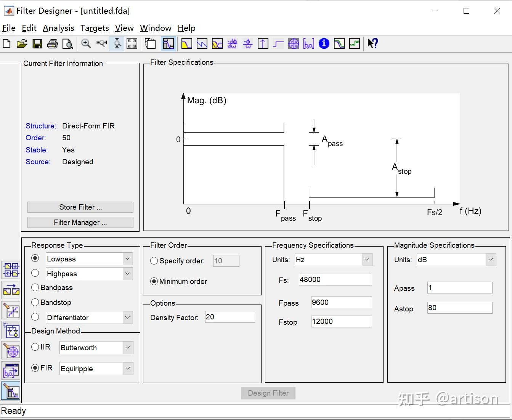The width and height of the screenshot is (512, 420).
Task: Edit the Fstop frequency value
Action: (340, 321)
